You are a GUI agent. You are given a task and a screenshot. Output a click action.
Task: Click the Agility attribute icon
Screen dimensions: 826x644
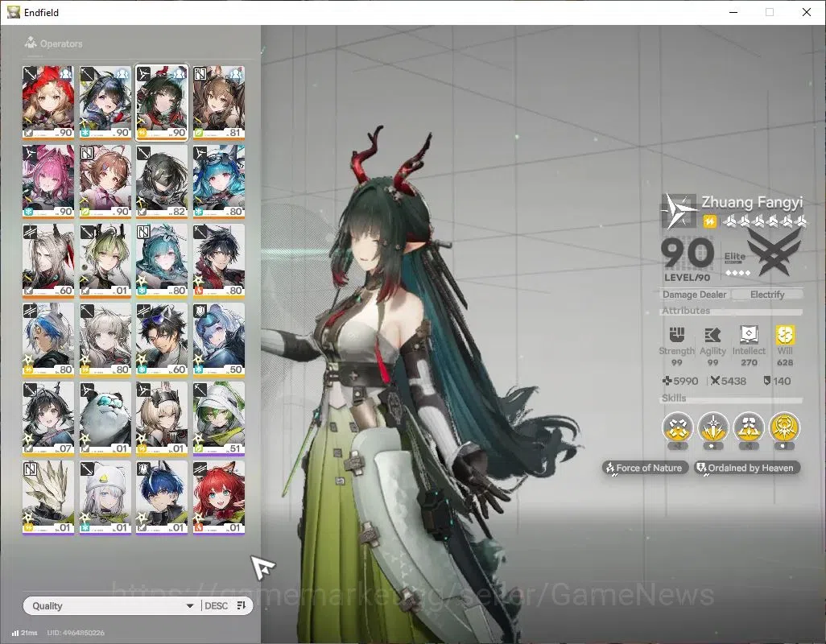point(712,335)
